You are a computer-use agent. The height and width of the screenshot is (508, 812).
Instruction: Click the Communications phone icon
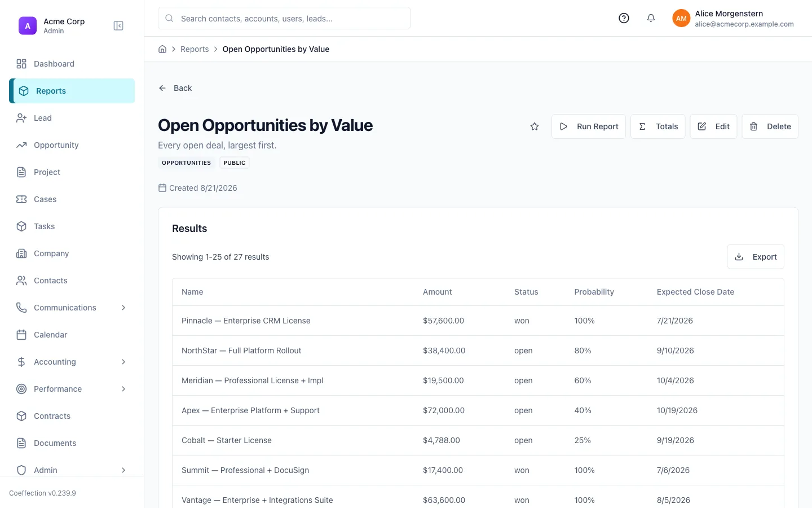click(21, 308)
